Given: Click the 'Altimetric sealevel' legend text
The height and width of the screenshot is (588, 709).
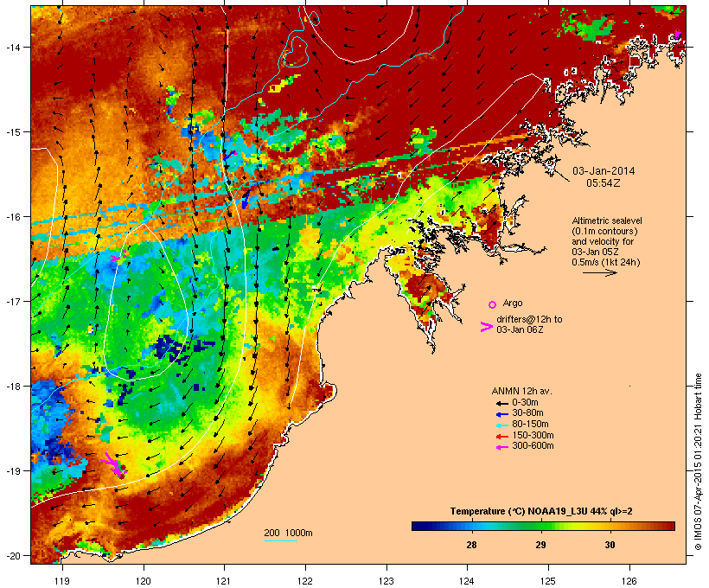Looking at the screenshot, I should (x=607, y=220).
